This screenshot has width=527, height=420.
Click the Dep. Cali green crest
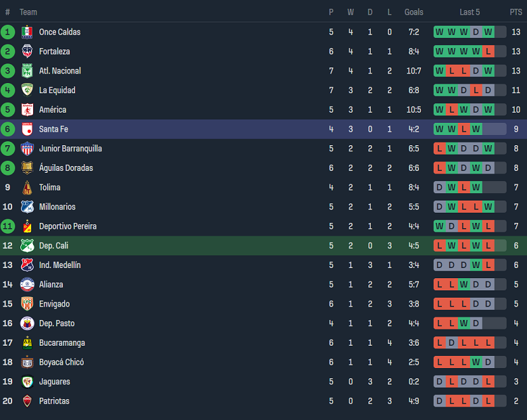point(27,246)
